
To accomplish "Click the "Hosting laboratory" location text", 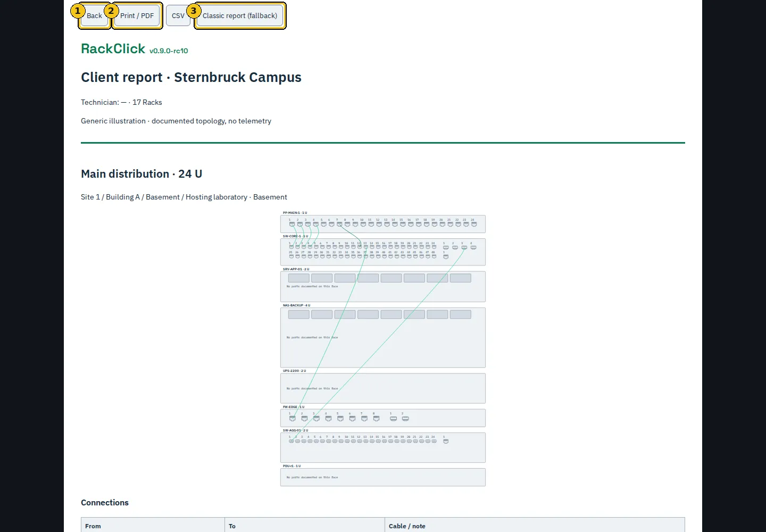I will pyautogui.click(x=217, y=197).
